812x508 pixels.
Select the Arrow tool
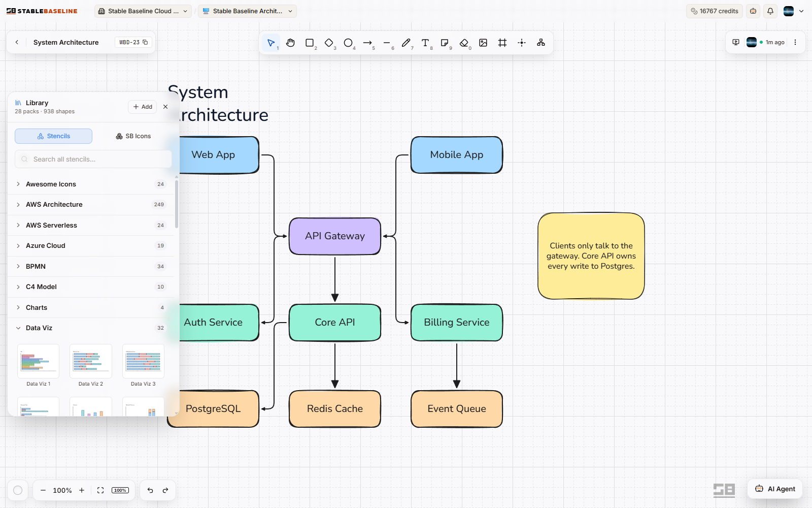coord(367,43)
